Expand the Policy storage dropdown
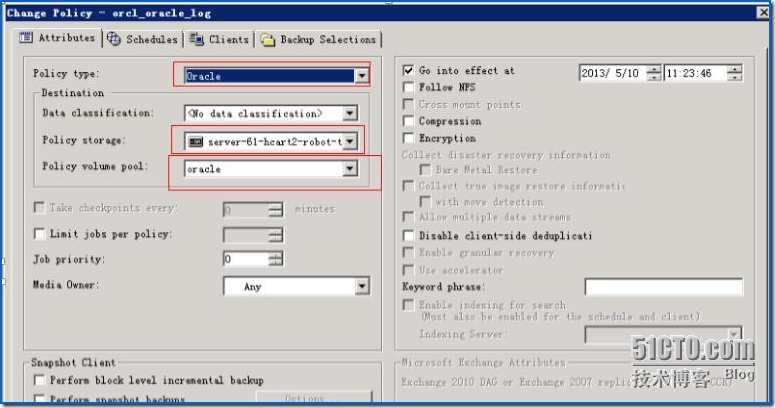The height and width of the screenshot is (408, 775). point(350,141)
